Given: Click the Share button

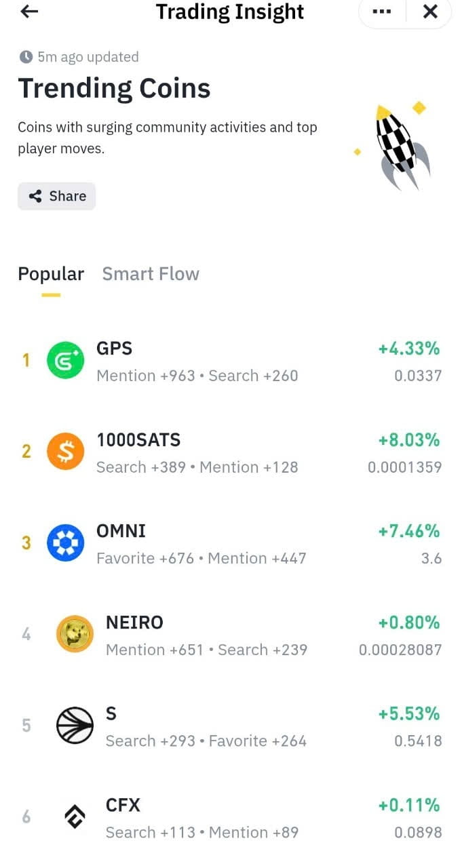Looking at the screenshot, I should pos(56,196).
